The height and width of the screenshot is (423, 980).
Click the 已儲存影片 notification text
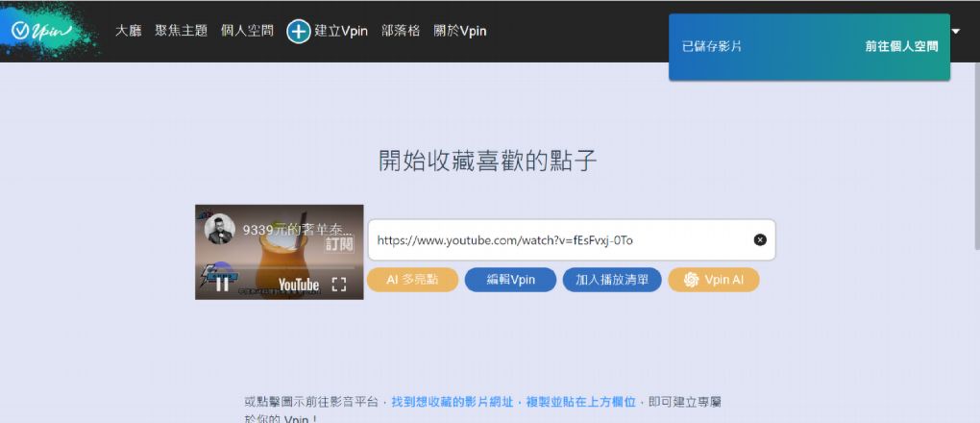(712, 47)
